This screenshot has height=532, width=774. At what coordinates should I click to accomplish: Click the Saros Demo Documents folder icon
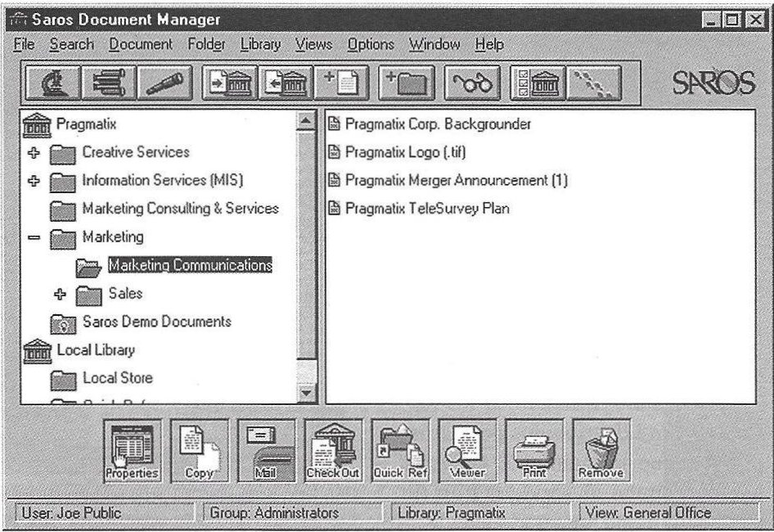click(x=63, y=323)
